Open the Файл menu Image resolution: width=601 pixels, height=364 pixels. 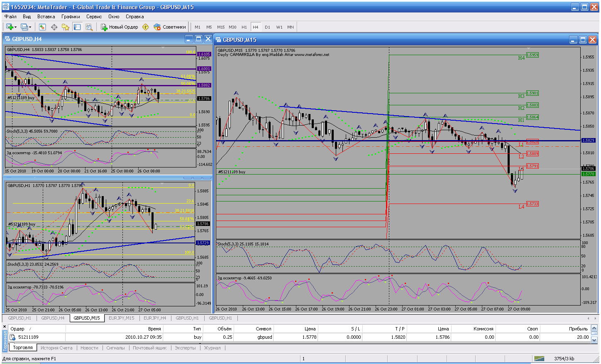click(10, 17)
